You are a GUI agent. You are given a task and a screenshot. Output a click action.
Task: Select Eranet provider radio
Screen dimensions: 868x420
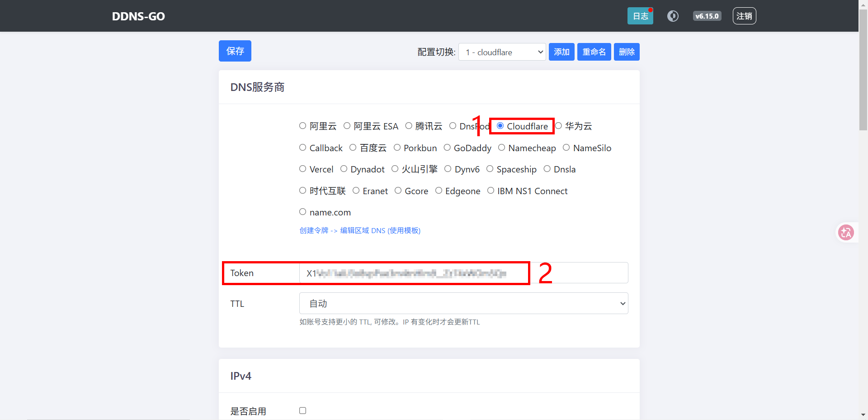pyautogui.click(x=356, y=191)
